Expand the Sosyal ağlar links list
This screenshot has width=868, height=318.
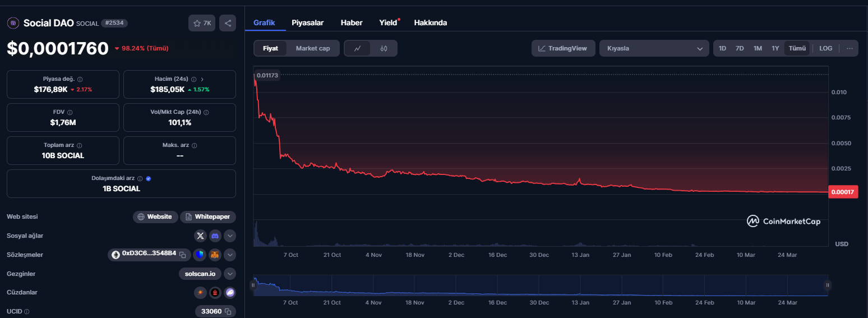coord(230,236)
